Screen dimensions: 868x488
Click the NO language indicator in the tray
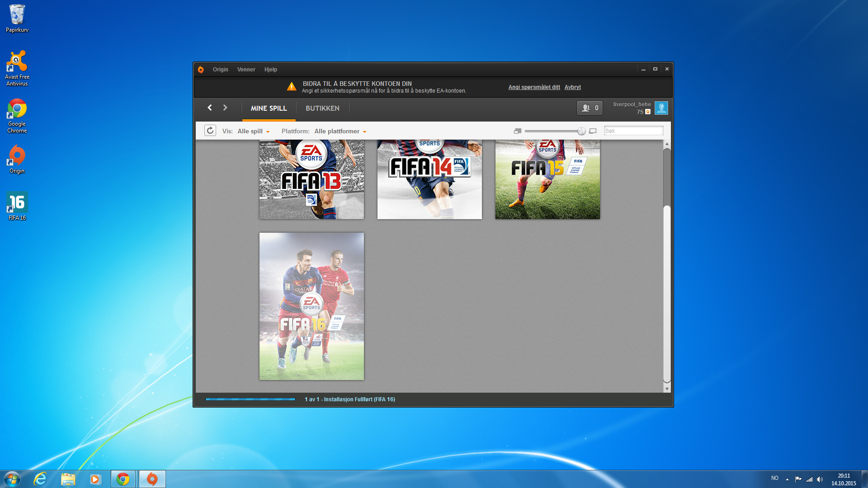pos(775,478)
